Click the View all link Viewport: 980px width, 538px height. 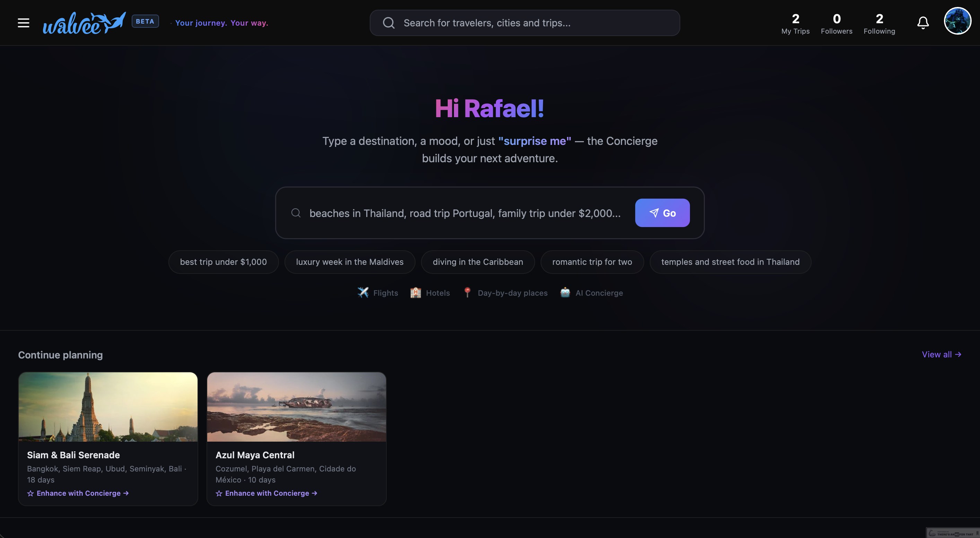click(x=941, y=354)
